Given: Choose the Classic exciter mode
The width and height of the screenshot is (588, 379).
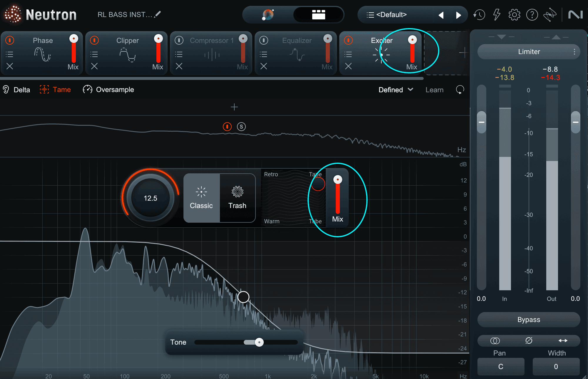Looking at the screenshot, I should point(201,198).
